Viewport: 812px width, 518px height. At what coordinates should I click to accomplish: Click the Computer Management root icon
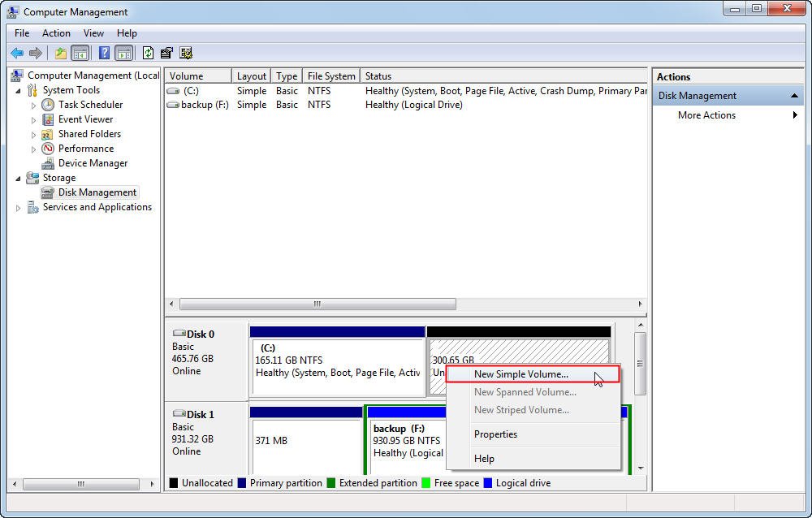(17, 76)
